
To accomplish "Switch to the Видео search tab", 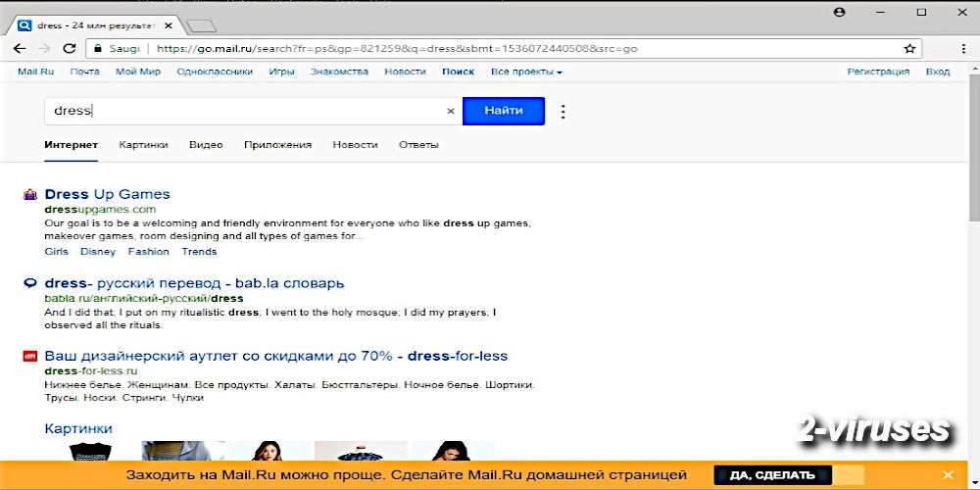I will tap(206, 145).
